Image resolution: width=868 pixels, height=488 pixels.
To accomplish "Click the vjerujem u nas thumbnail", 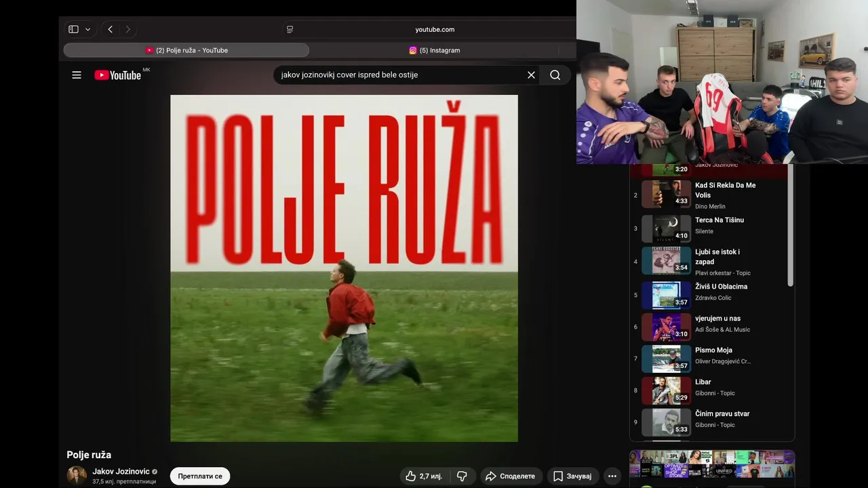I will (x=666, y=327).
